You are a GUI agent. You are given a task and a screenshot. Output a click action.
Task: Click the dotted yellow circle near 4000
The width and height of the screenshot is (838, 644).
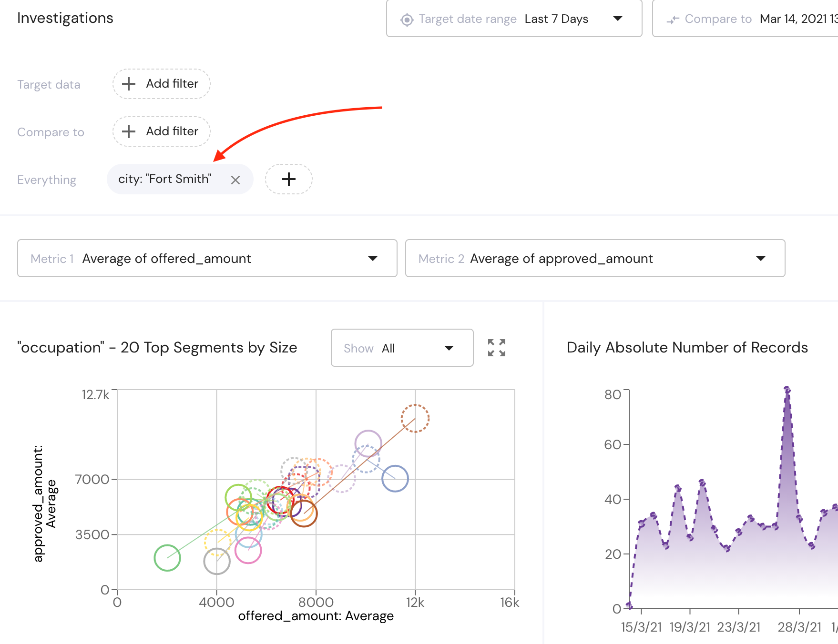pyautogui.click(x=218, y=542)
